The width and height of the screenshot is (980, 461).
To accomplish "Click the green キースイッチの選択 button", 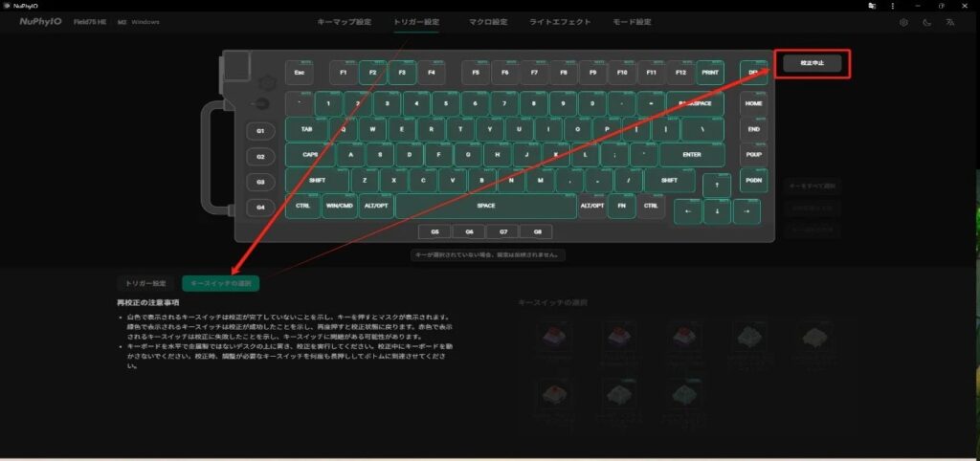I will point(221,284).
